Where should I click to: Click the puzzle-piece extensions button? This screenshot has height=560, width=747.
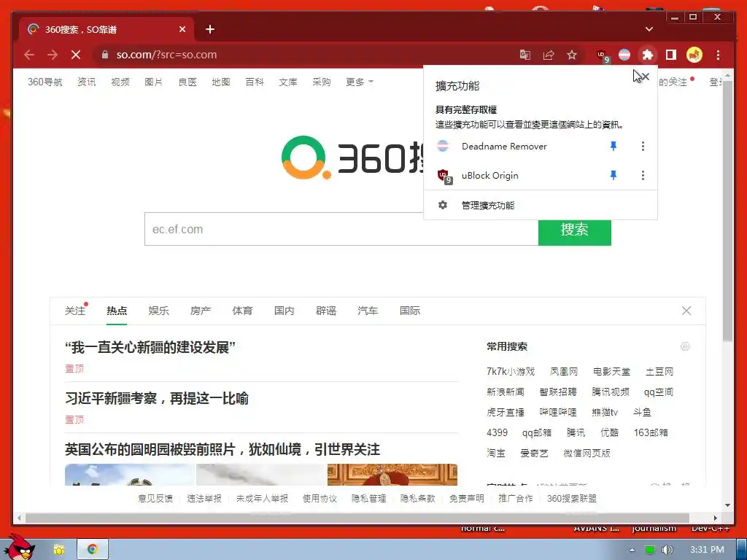pyautogui.click(x=647, y=55)
